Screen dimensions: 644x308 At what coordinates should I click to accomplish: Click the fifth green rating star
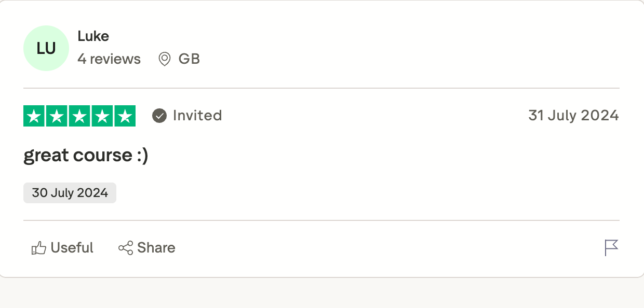pos(125,116)
